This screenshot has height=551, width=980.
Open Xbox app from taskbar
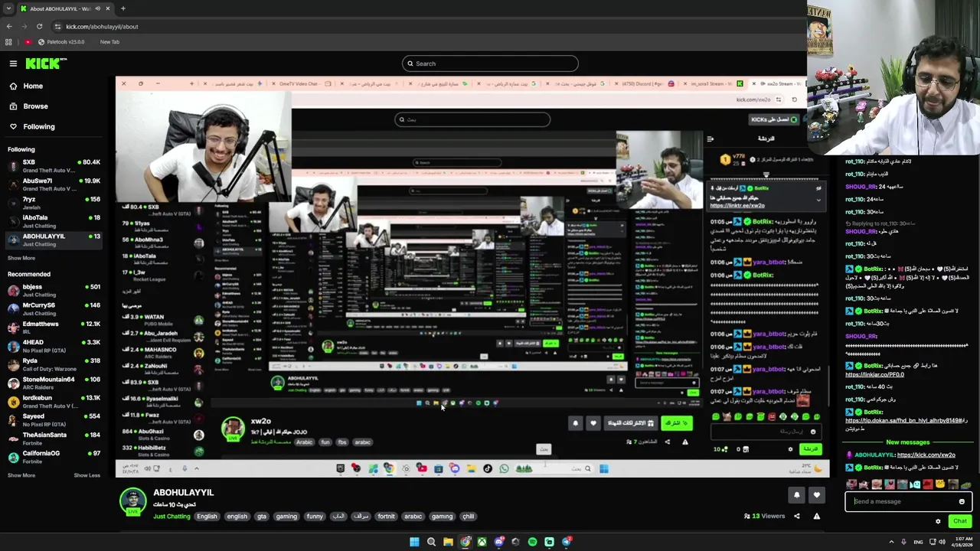point(482,542)
